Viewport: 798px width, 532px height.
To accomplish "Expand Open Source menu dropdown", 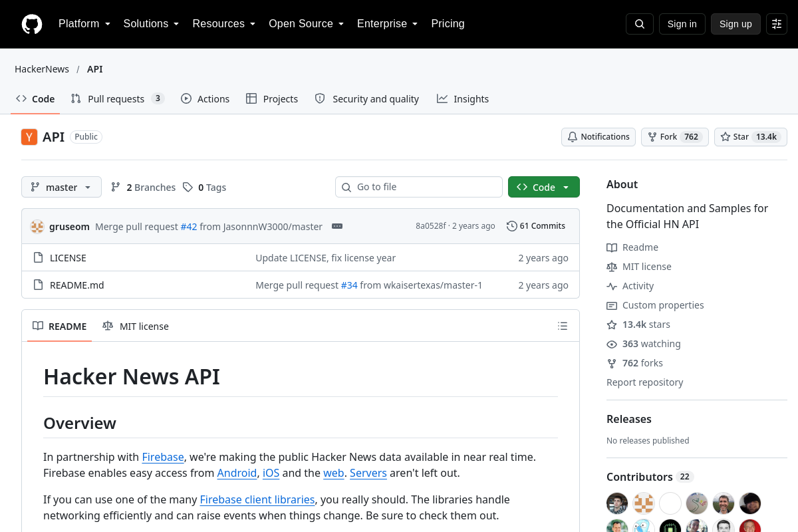I will pos(306,24).
